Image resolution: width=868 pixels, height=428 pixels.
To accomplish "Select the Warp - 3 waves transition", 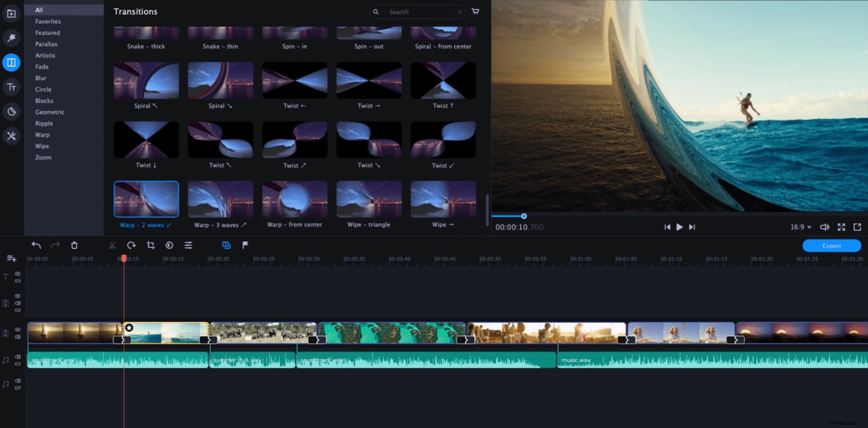I will pos(220,199).
